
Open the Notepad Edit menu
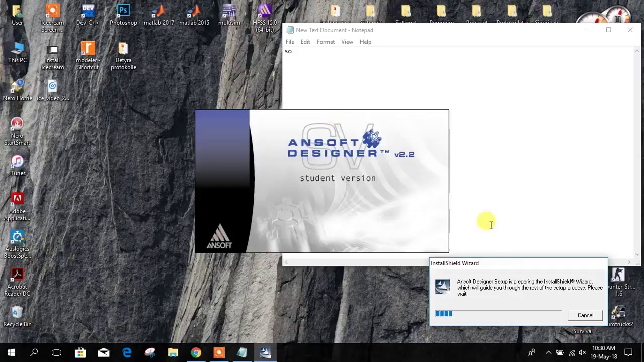[x=305, y=42]
